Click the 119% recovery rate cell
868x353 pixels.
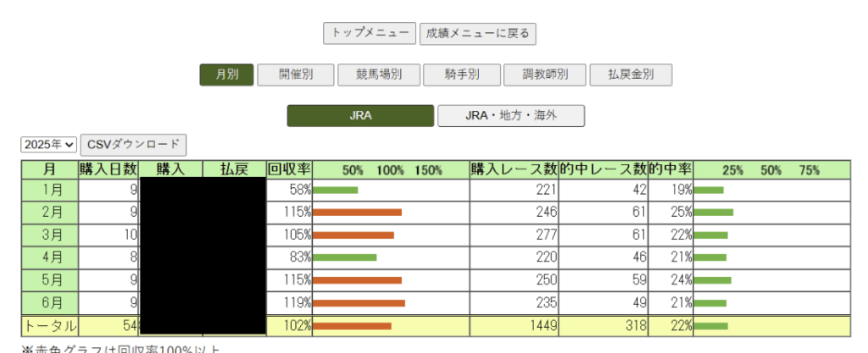289,303
